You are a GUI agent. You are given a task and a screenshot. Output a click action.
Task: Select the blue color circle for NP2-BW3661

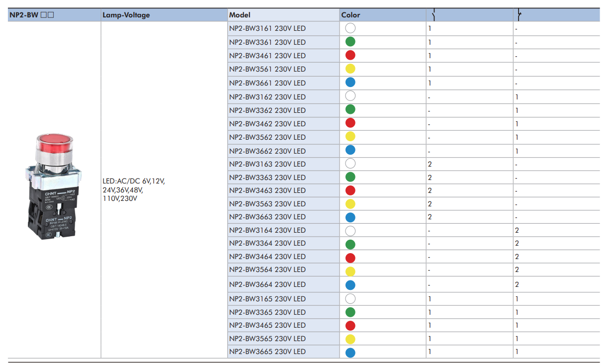coord(350,83)
